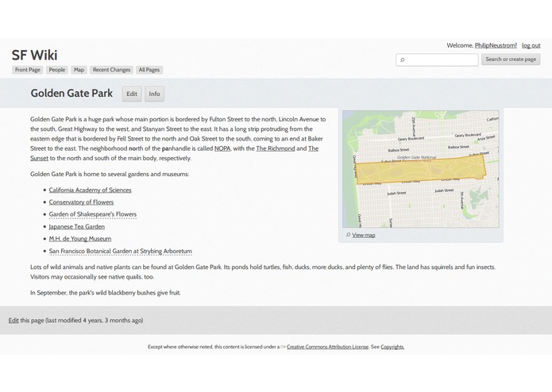
Task: Click magnifier icon in search box
Action: coord(403,60)
